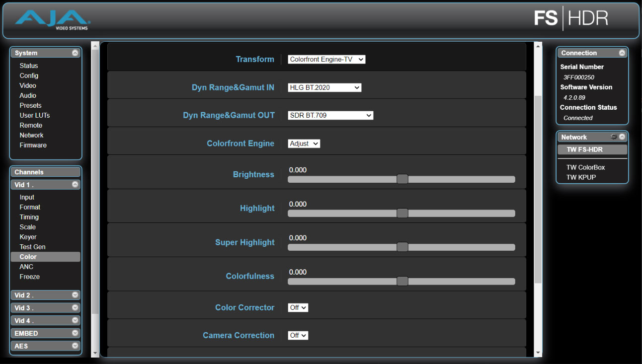Open the Dyn Range&Gamut IN dropdown
The height and width of the screenshot is (364, 642).
324,87
